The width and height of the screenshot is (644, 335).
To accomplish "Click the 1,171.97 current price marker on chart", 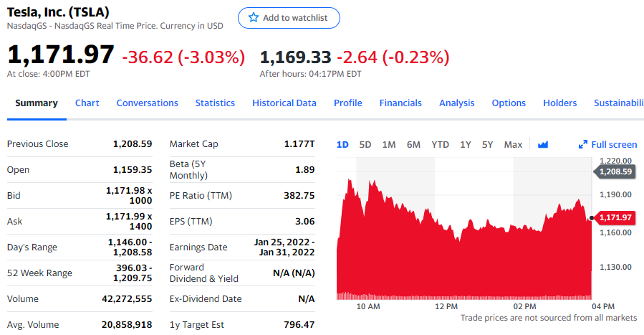I will 615,217.
